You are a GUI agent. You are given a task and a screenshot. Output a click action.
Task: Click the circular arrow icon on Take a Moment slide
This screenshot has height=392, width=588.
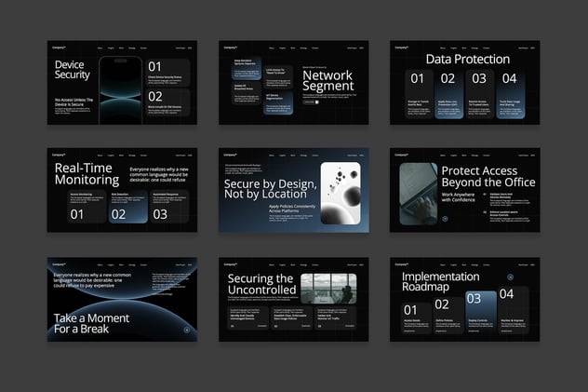[187, 330]
